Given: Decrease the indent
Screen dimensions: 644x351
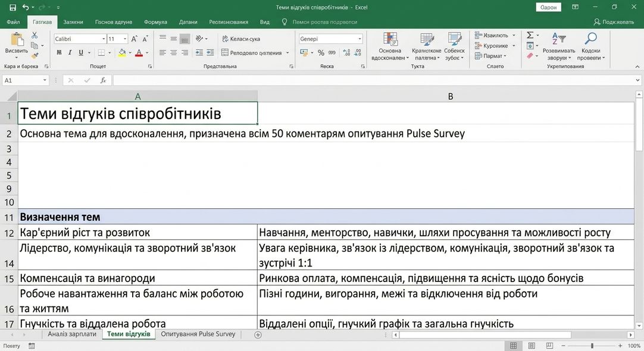Looking at the screenshot, I should (199, 52).
